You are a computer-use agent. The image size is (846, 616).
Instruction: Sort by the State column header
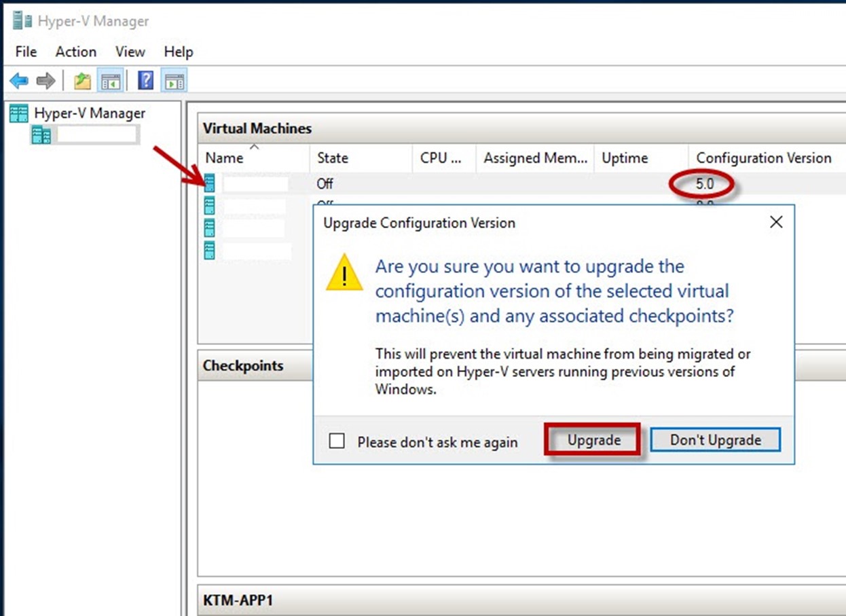(361, 158)
